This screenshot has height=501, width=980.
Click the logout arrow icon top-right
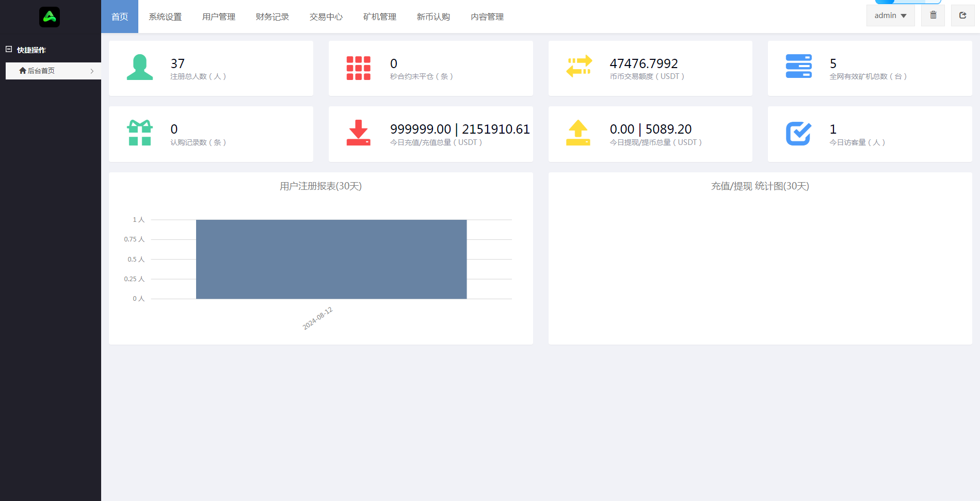point(962,15)
